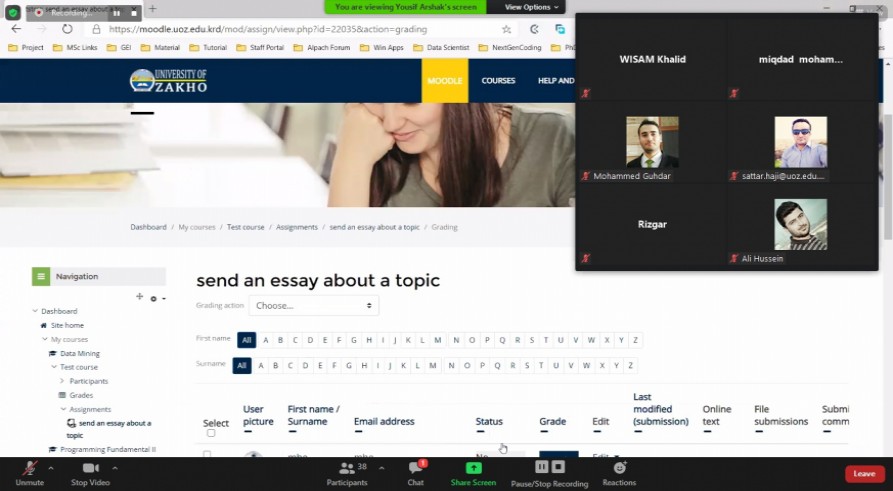This screenshot has width=893, height=491.
Task: Click Pause/Stop Recording in the Zoom toolbar
Action: point(549,467)
